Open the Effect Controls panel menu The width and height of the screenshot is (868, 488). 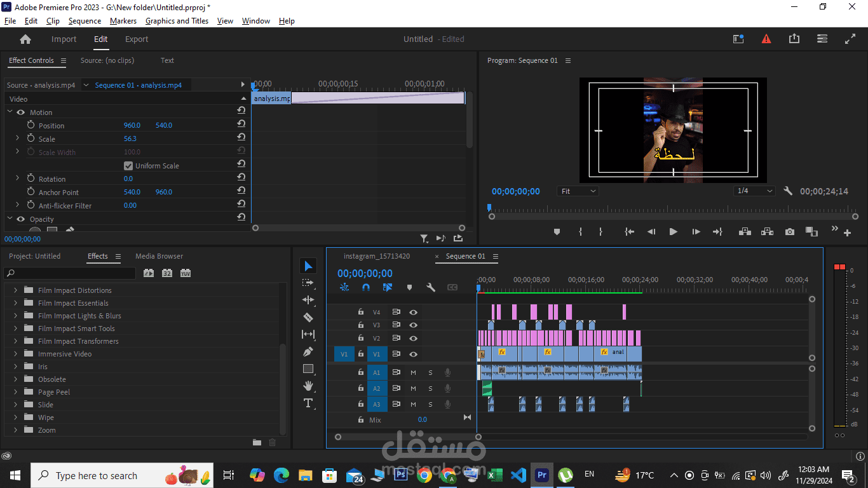click(x=64, y=61)
